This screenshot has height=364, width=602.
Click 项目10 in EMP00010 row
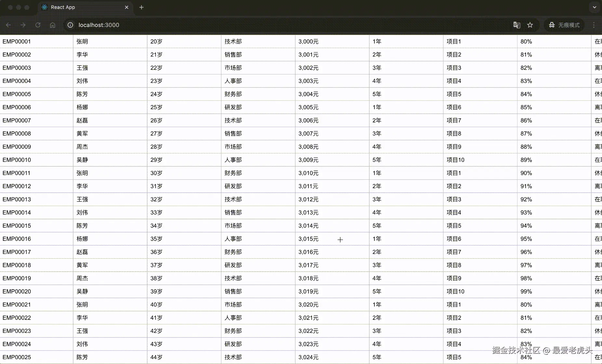455,160
